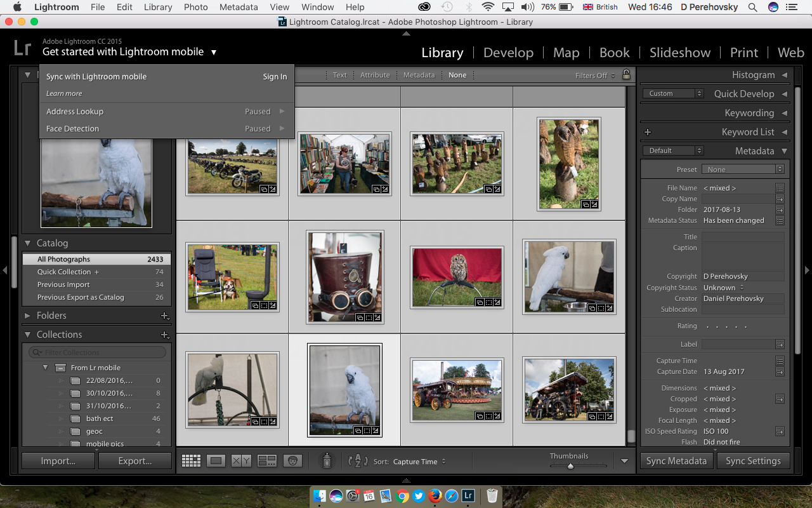Show the folder via Folder arrow button
812x508 pixels.
click(x=780, y=210)
